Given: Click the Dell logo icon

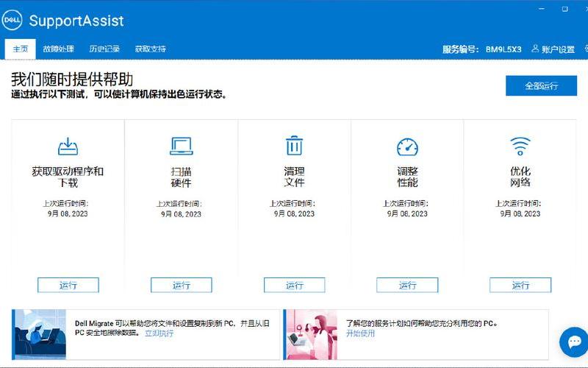Looking at the screenshot, I should point(12,20).
